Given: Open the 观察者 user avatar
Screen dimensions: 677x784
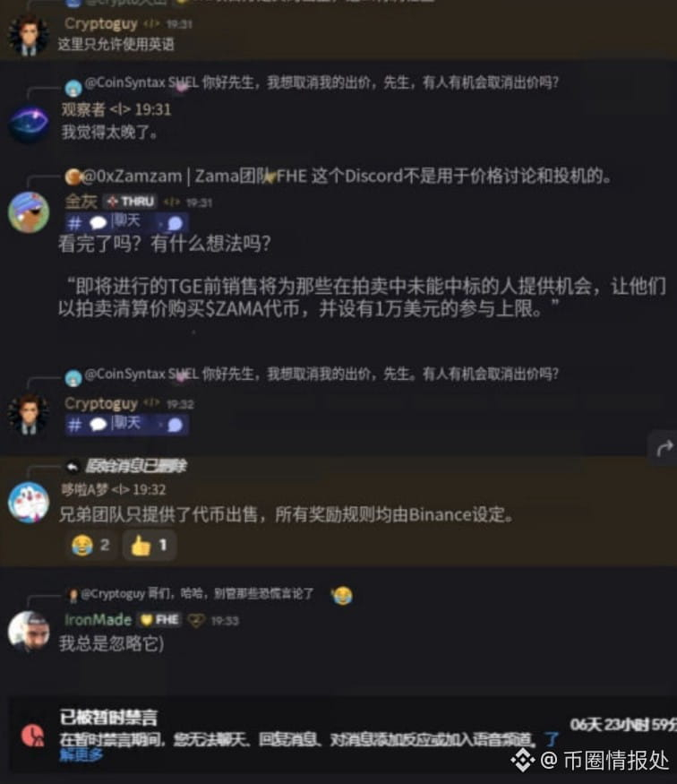Looking at the screenshot, I should tap(29, 123).
